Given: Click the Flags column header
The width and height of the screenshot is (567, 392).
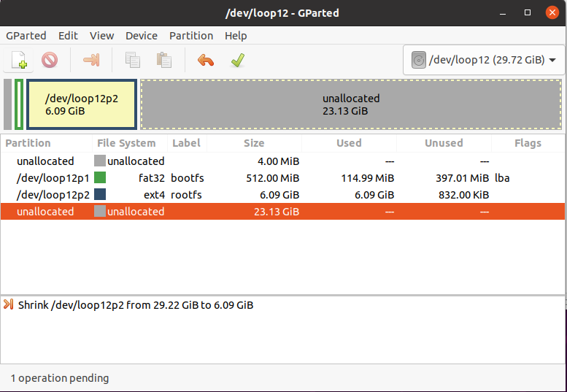Looking at the screenshot, I should pyautogui.click(x=528, y=143).
